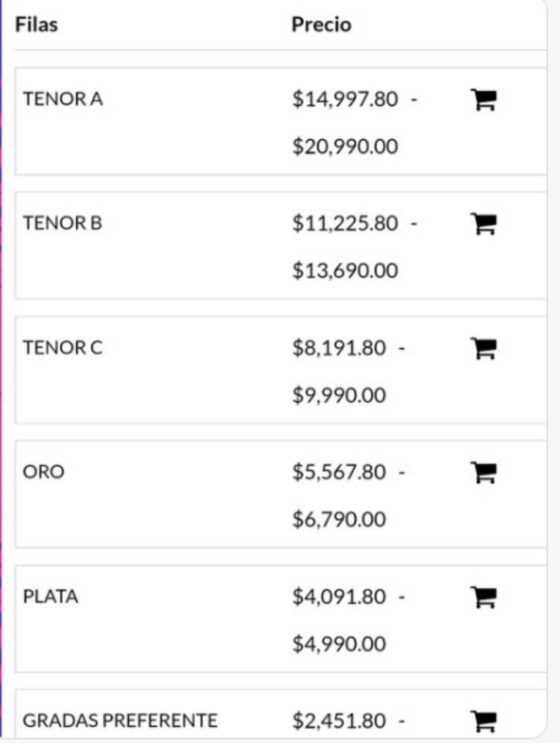Select the ORO section name
The width and height of the screenshot is (560, 743).
pyautogui.click(x=43, y=472)
